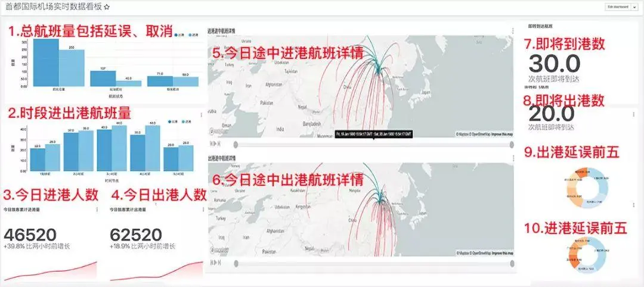Toggle 进港 legend in the total flights chart
The width and height of the screenshot is (644, 287).
[x=193, y=35]
